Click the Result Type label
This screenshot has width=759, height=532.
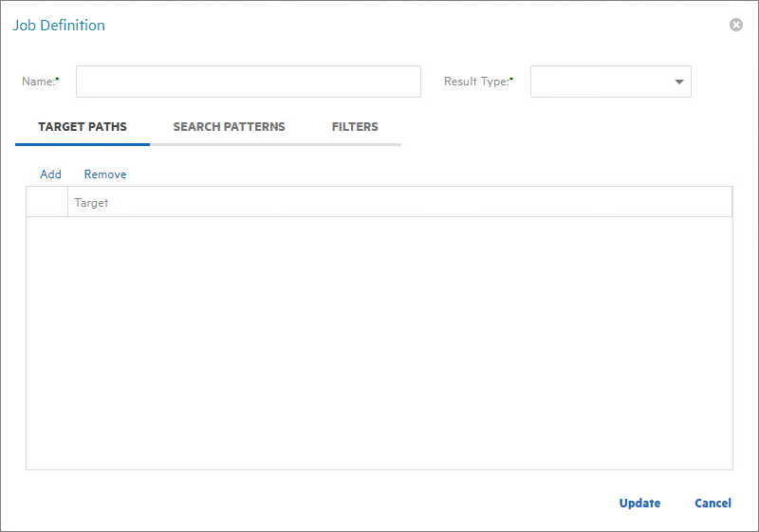tap(475, 82)
